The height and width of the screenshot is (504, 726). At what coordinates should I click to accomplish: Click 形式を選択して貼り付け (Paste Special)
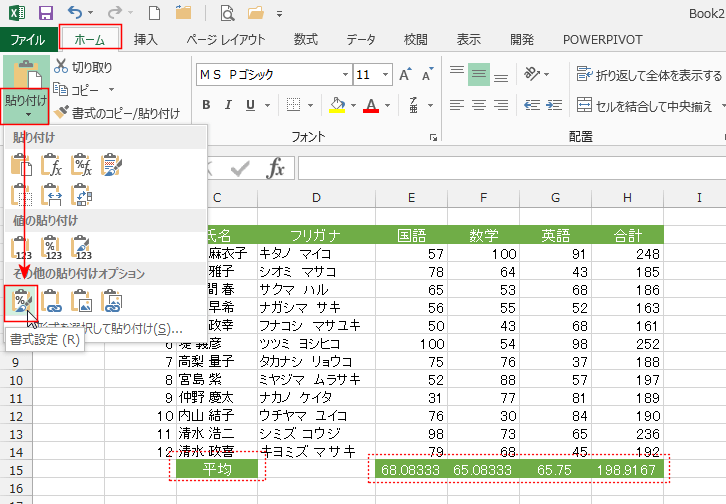(x=112, y=327)
